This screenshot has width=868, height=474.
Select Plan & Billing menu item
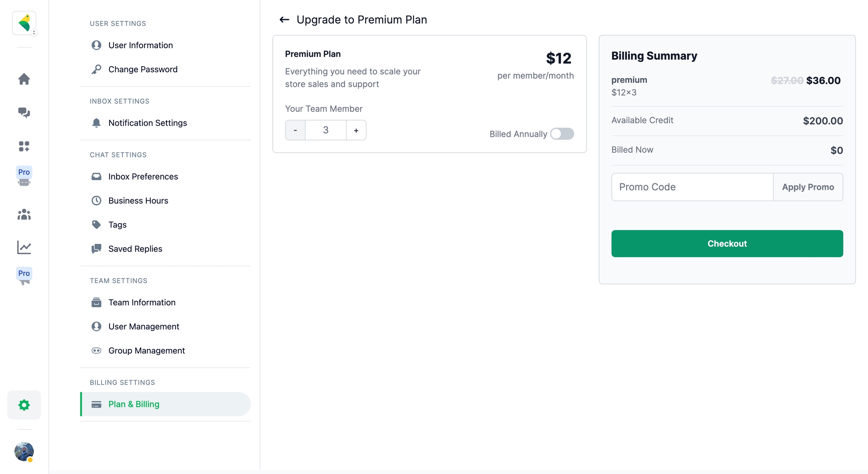(134, 404)
